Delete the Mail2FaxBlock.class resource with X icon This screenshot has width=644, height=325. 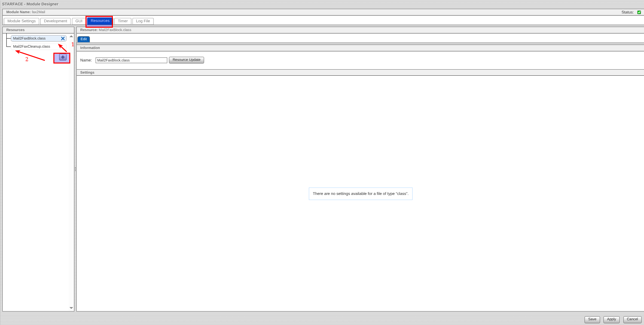pos(63,39)
